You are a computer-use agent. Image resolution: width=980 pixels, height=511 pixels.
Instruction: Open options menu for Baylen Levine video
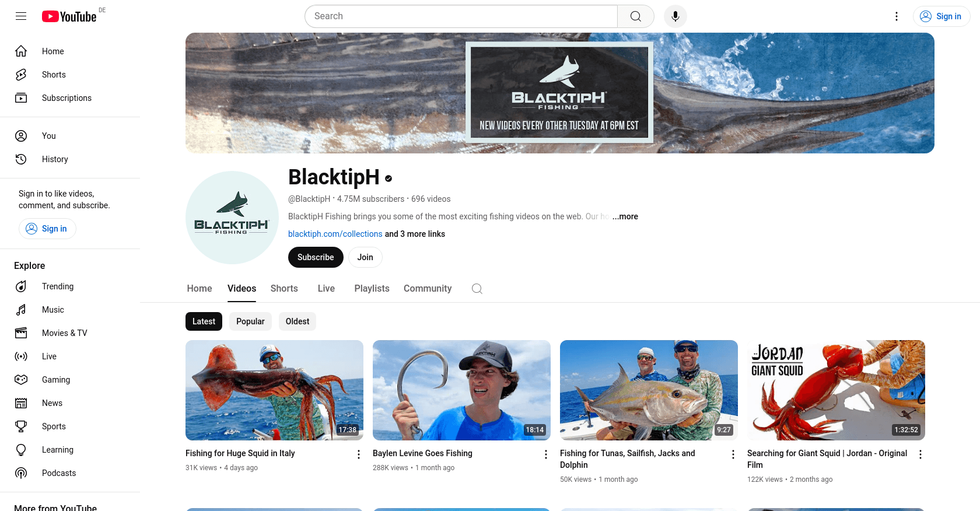[x=546, y=454]
